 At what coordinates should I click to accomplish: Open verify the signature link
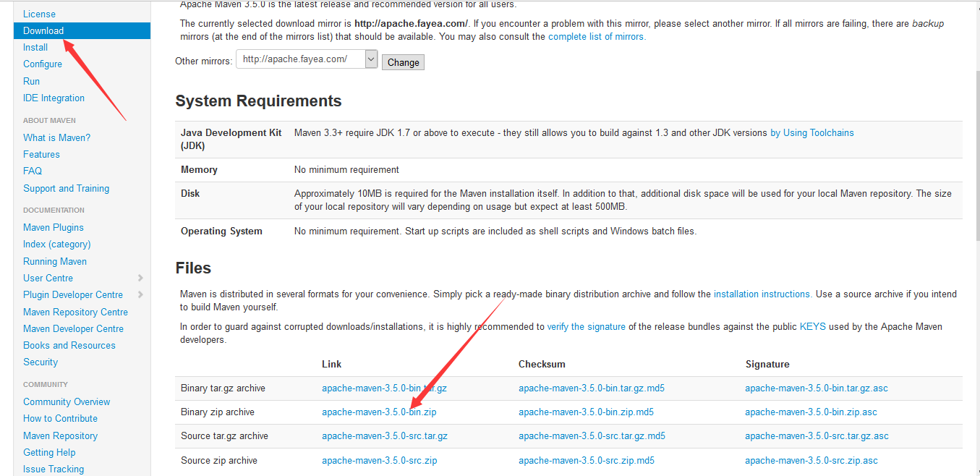pyautogui.click(x=586, y=326)
